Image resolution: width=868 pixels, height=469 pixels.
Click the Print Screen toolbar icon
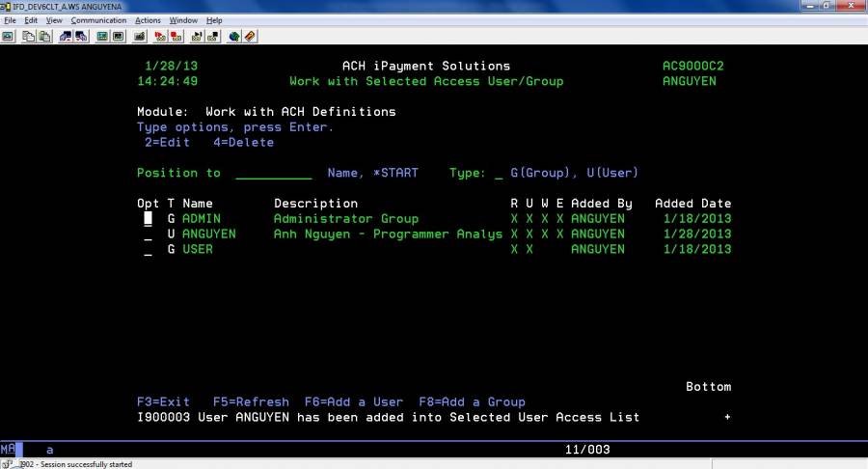point(9,37)
